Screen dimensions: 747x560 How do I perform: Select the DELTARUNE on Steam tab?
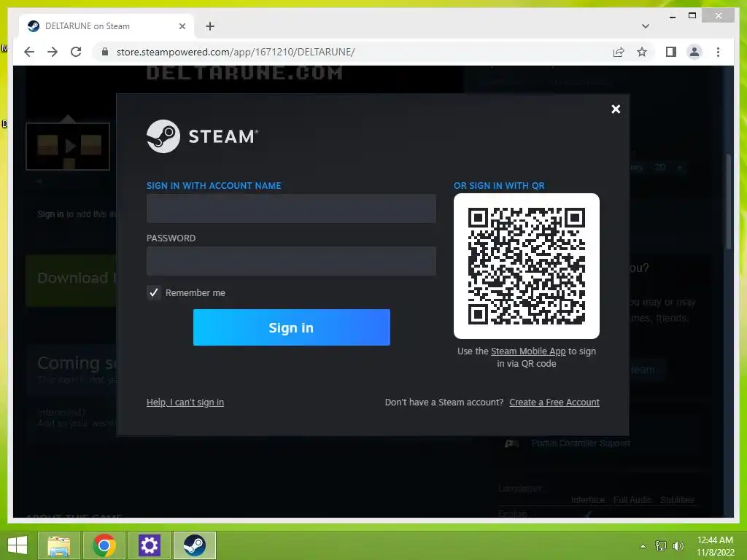[x=106, y=26]
